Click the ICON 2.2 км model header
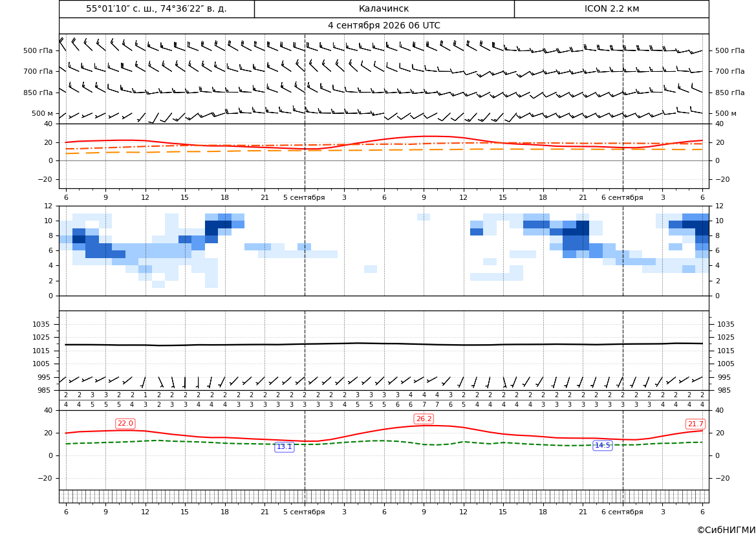756x535 pixels. click(x=612, y=8)
